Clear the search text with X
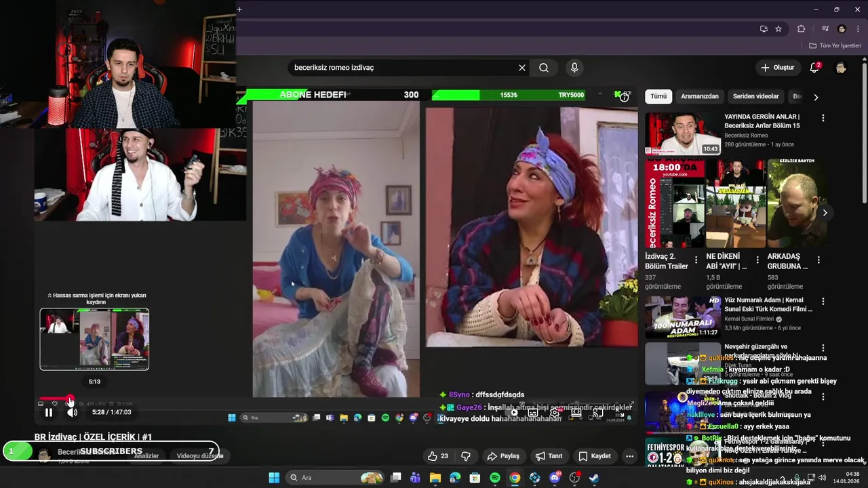This screenshot has width=868, height=488. pyautogui.click(x=522, y=68)
